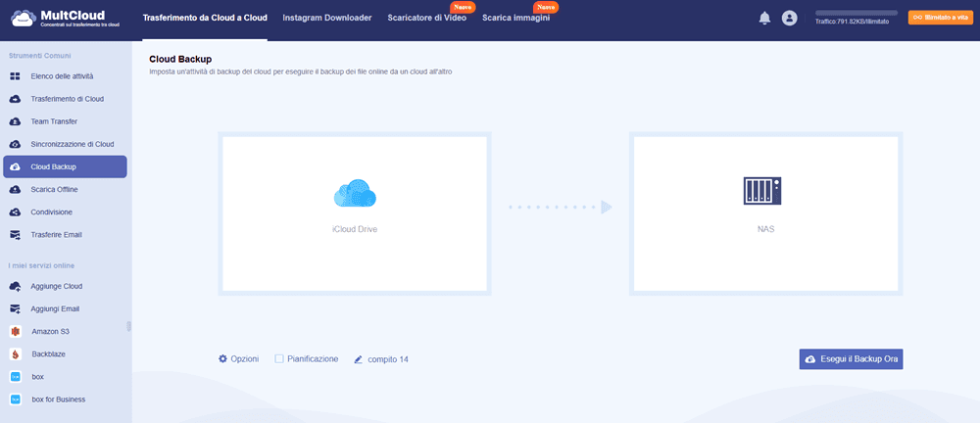Click the Illimitato a vita upgrade button
Screen dimensions: 980x423
tap(941, 18)
